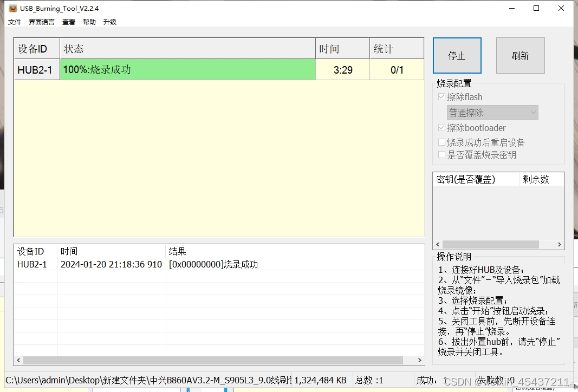This screenshot has height=392, width=578.
Task: Open the 查看 menu
Action: (x=69, y=22)
